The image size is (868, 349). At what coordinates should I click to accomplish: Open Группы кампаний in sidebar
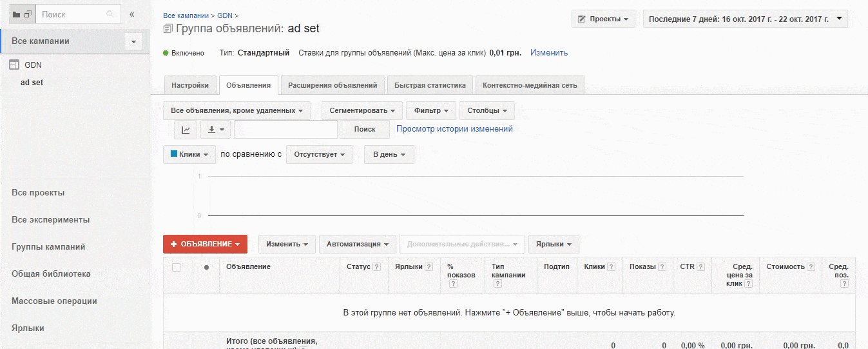pos(48,247)
